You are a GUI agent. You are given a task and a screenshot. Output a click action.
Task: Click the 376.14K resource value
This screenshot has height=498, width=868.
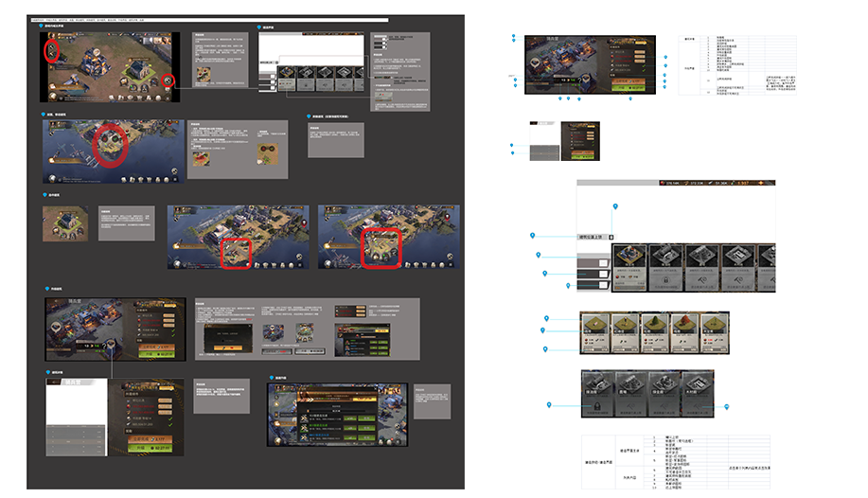[673, 183]
